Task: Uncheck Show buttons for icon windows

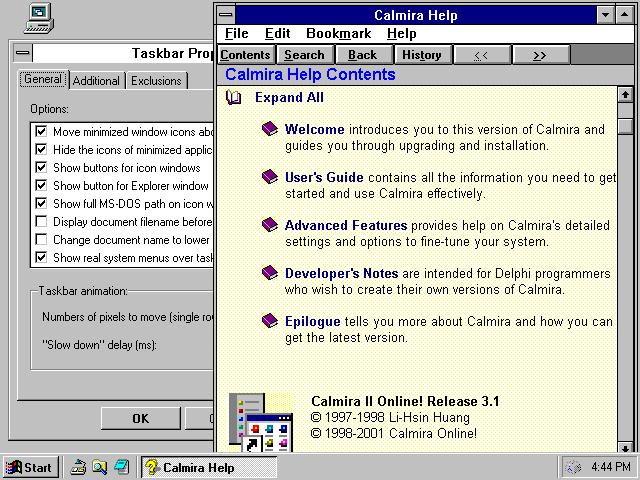Action: click(x=41, y=167)
